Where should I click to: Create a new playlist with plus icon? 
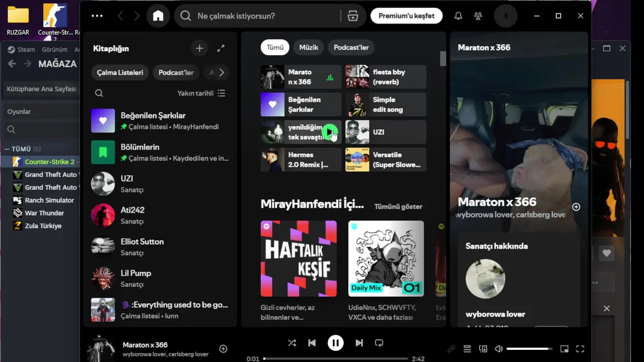tap(199, 48)
